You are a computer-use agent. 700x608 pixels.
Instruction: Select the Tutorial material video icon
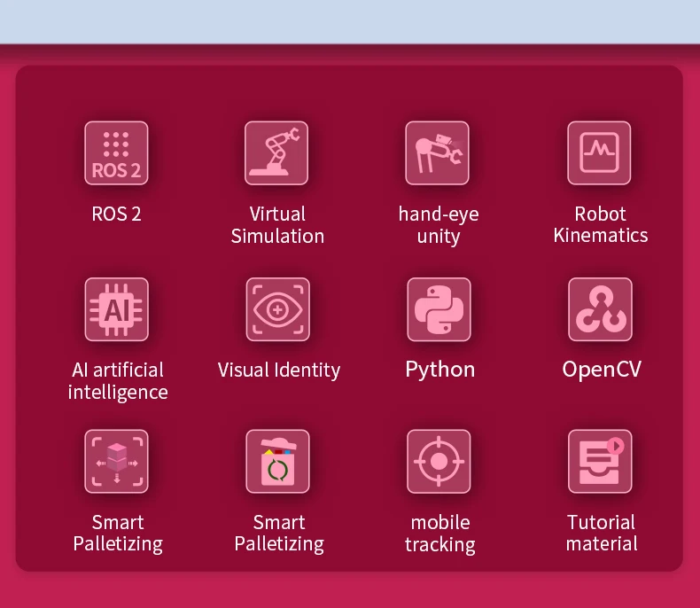(600, 462)
